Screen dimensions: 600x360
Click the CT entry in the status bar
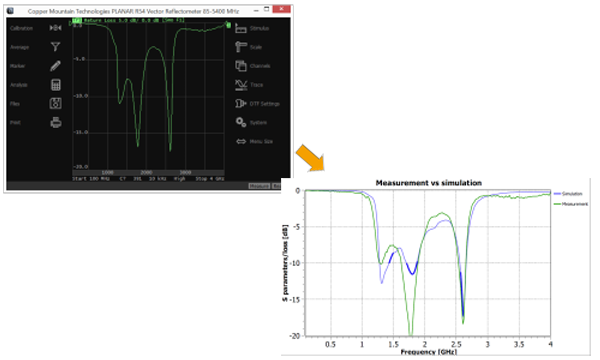(123, 179)
